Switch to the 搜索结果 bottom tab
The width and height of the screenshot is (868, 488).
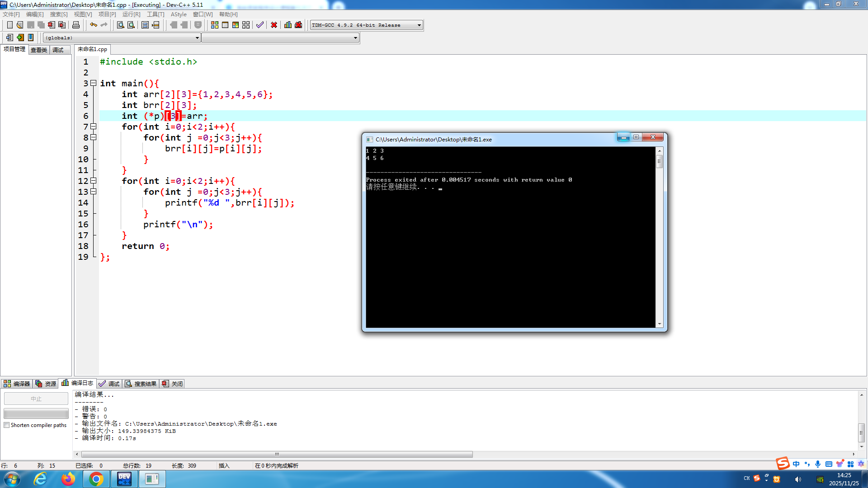(141, 384)
